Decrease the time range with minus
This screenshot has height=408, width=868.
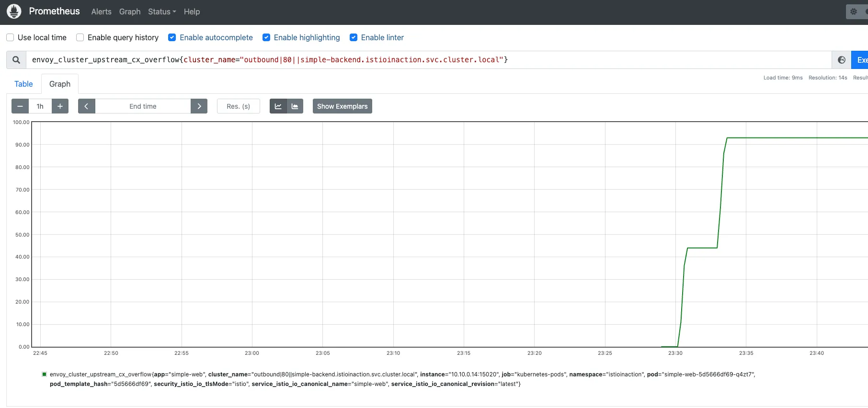pos(20,106)
